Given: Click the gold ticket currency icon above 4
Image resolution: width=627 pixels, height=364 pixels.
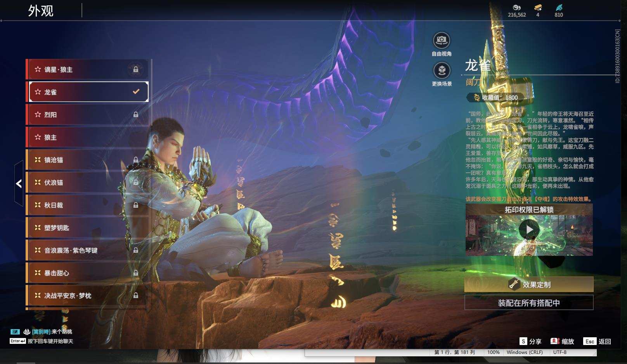Looking at the screenshot, I should 538,7.
